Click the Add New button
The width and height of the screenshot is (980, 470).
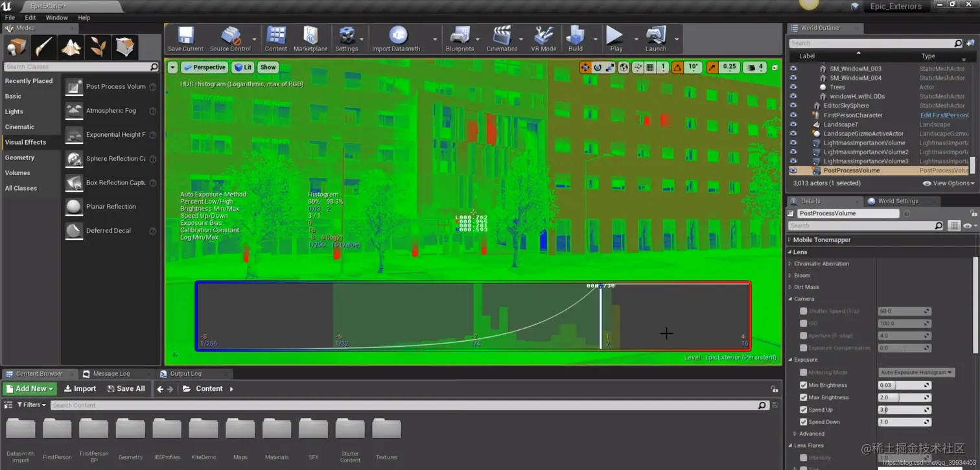(30, 389)
